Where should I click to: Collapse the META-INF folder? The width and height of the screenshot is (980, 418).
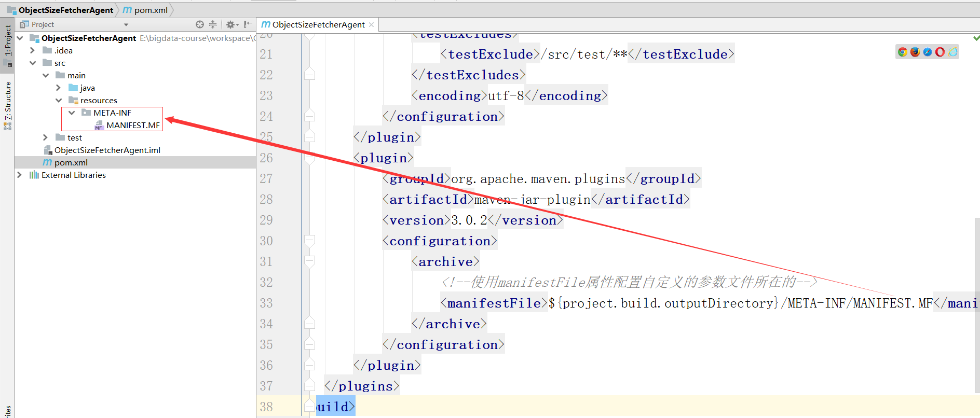[72, 113]
